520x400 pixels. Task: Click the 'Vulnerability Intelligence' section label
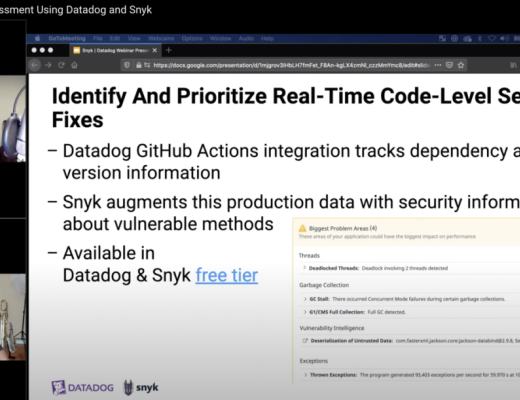point(332,328)
